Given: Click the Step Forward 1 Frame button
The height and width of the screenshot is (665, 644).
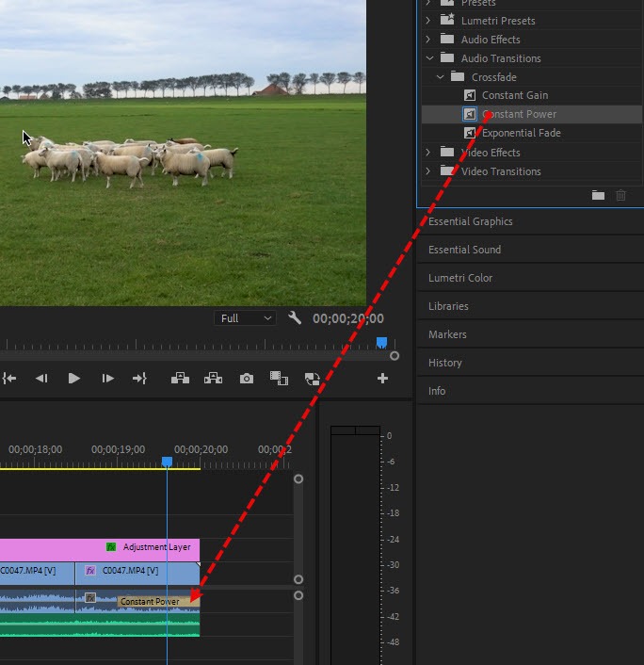Looking at the screenshot, I should click(x=107, y=378).
